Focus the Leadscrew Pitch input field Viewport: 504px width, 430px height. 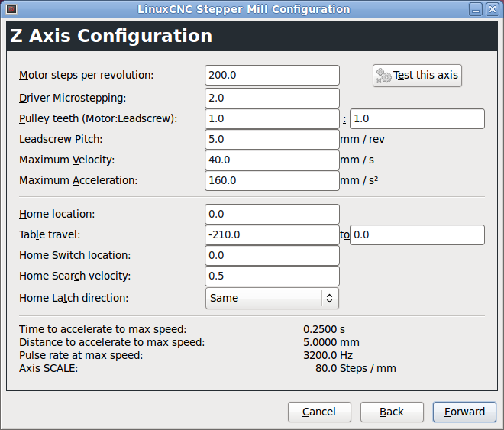coord(272,140)
